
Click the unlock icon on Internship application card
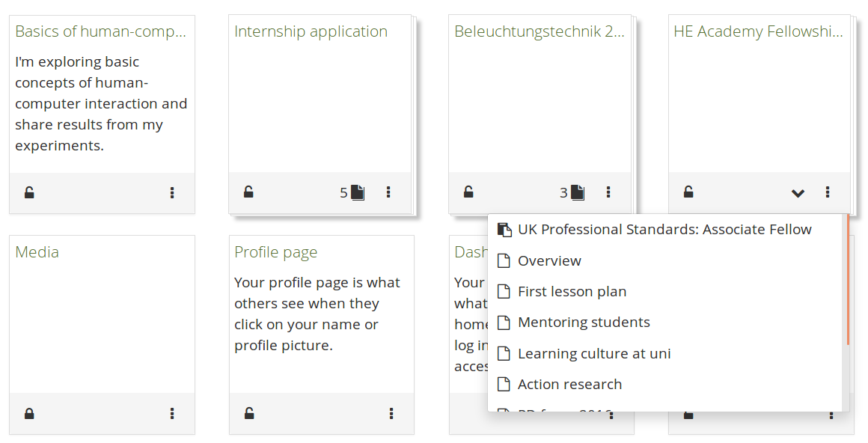(x=248, y=192)
